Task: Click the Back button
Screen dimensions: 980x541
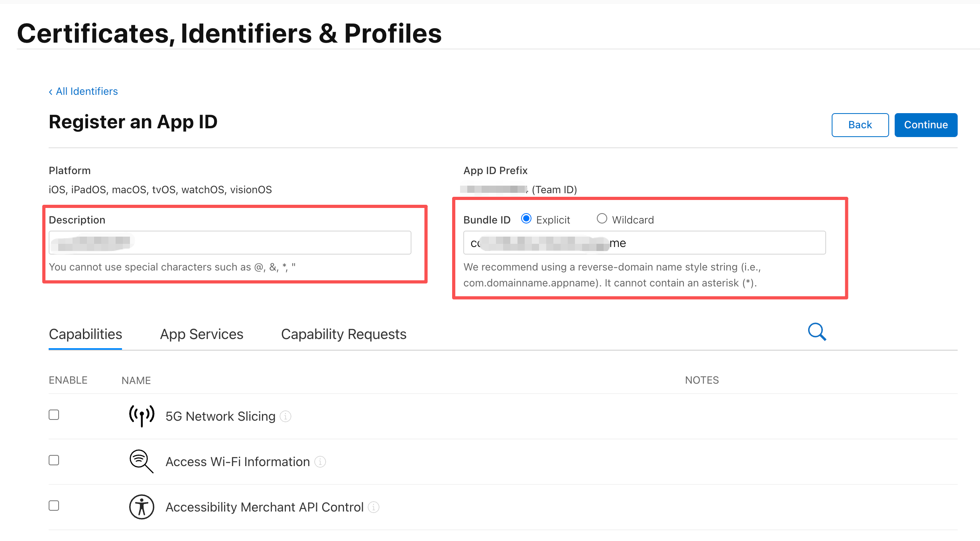Action: click(860, 125)
